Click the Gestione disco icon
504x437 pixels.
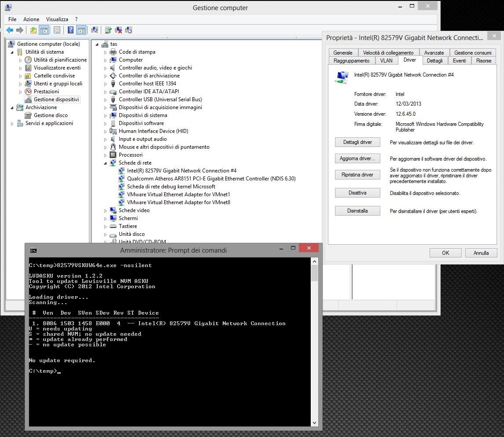pyautogui.click(x=28, y=115)
